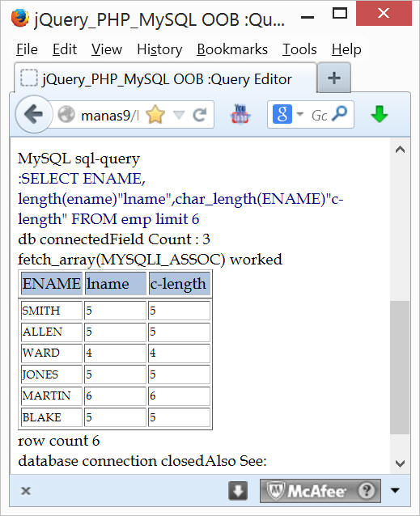This screenshot has height=516, width=420.
Task: Open the YouTube toolbar icon
Action: pos(240,114)
